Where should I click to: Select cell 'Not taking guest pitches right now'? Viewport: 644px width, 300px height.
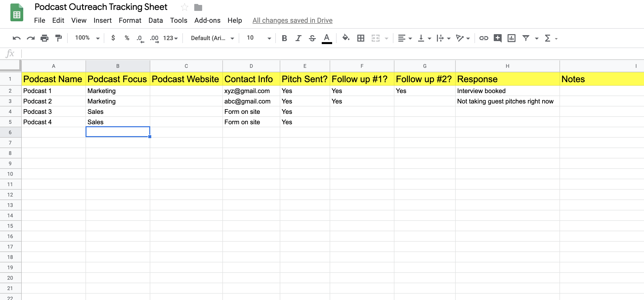tap(507, 101)
